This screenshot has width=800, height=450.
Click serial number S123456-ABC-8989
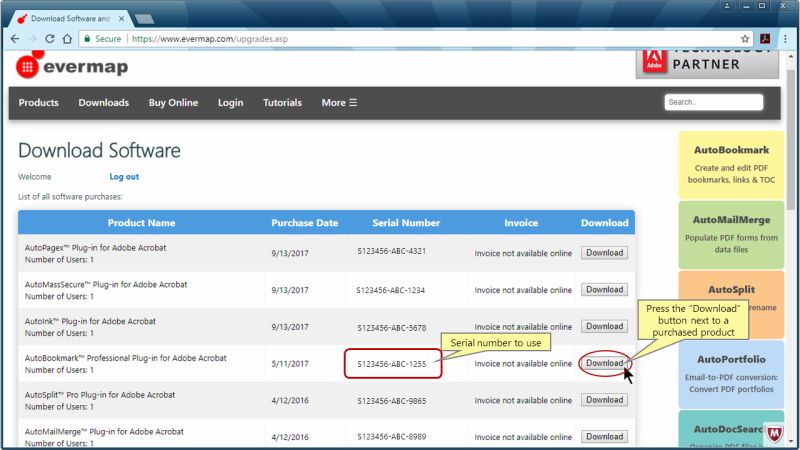click(x=392, y=437)
